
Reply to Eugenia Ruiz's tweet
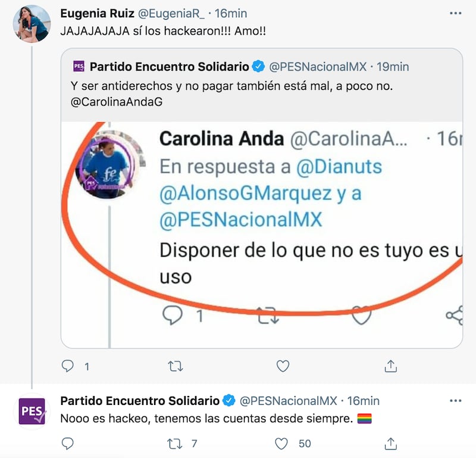67,366
